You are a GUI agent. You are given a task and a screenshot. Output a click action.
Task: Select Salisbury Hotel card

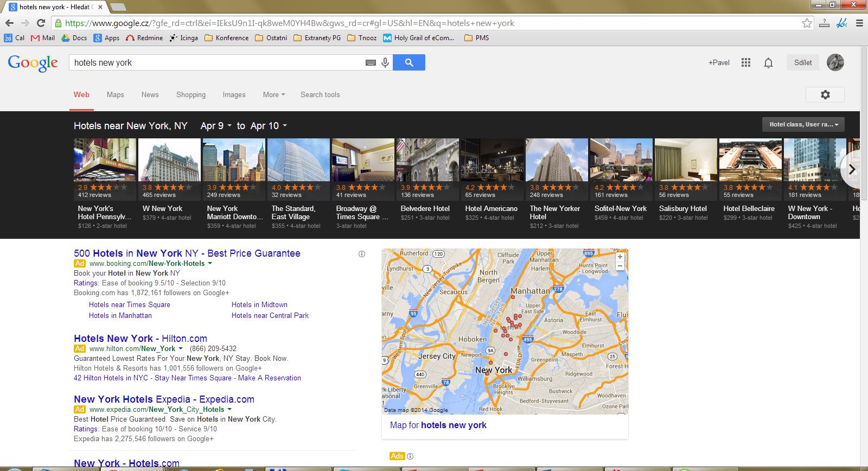coord(685,184)
